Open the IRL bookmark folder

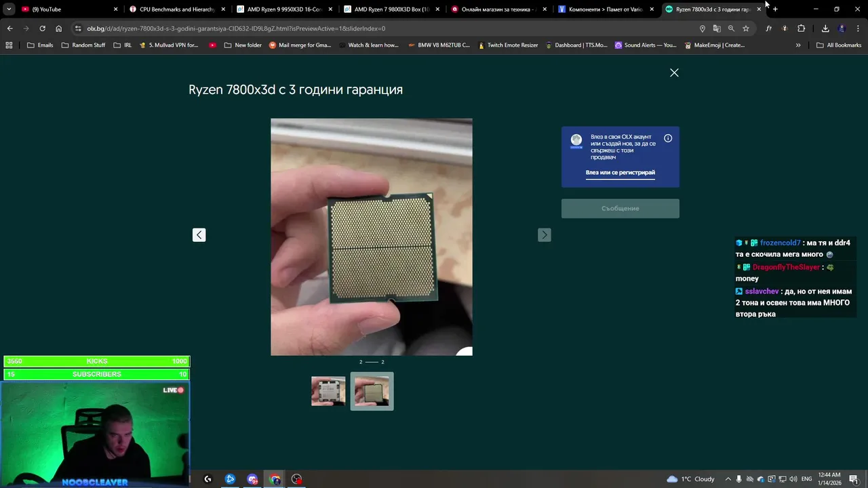click(123, 45)
